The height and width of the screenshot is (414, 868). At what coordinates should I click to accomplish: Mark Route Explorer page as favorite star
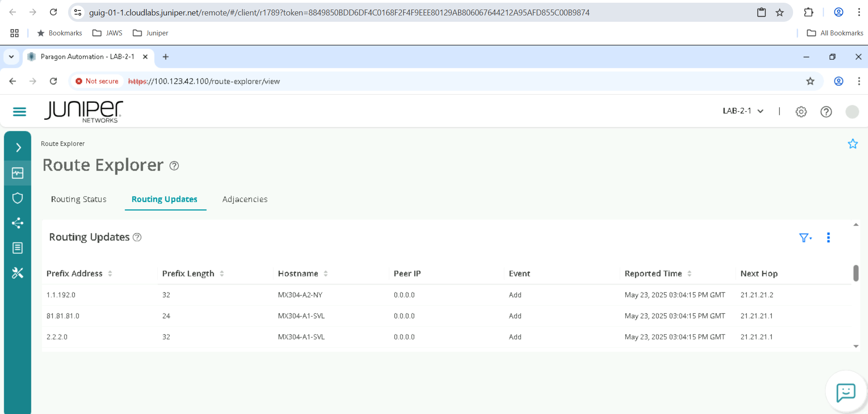click(x=853, y=144)
